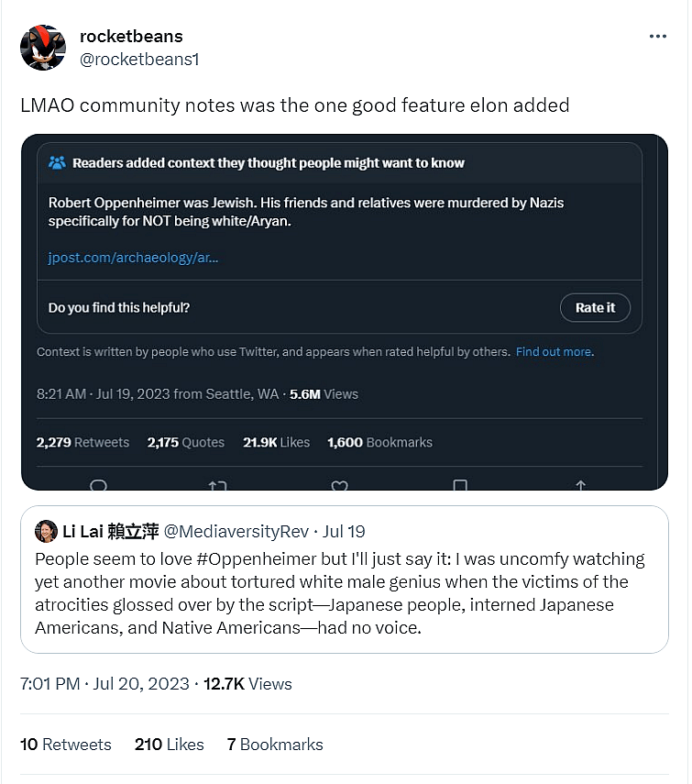Click the reply speech bubble icon
Screen dimensions: 692x784
click(x=99, y=484)
